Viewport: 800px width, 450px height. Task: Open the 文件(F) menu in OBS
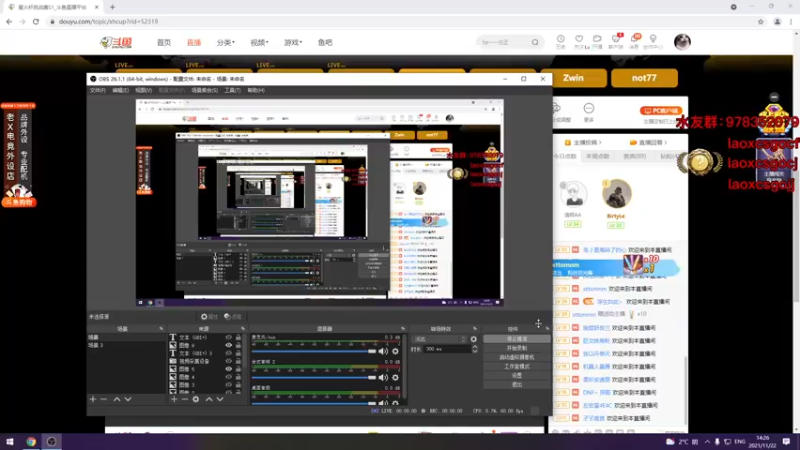(x=97, y=90)
